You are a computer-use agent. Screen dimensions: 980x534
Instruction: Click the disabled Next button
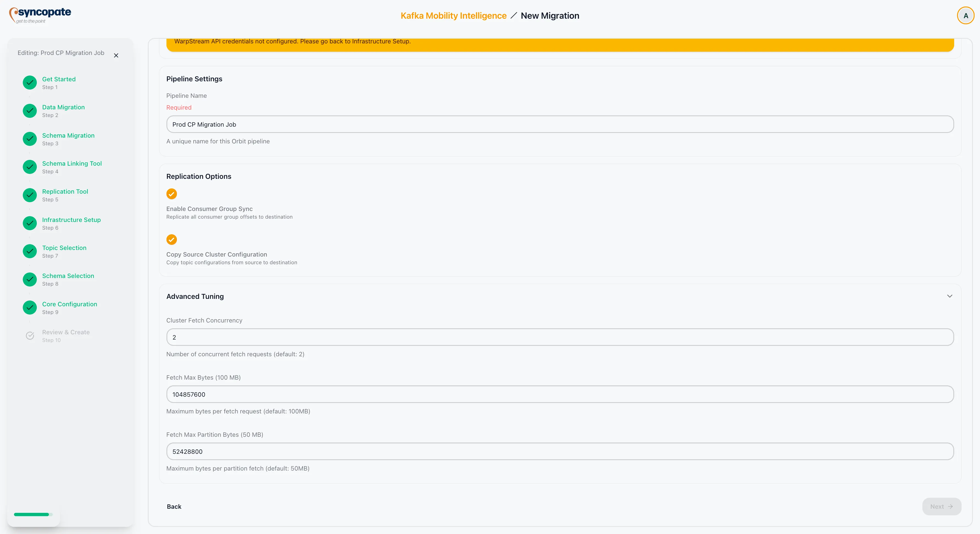click(x=941, y=506)
